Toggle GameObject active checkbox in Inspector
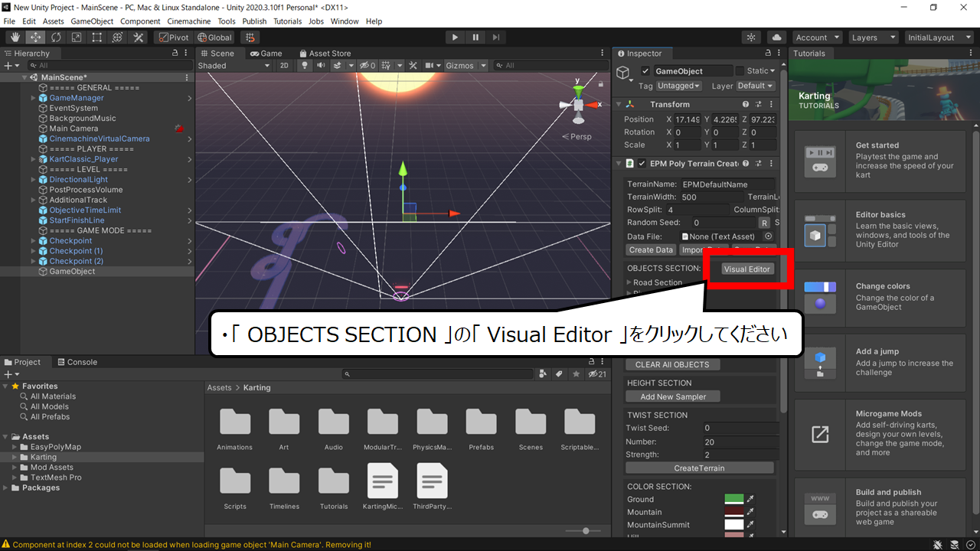980x551 pixels. pyautogui.click(x=645, y=71)
